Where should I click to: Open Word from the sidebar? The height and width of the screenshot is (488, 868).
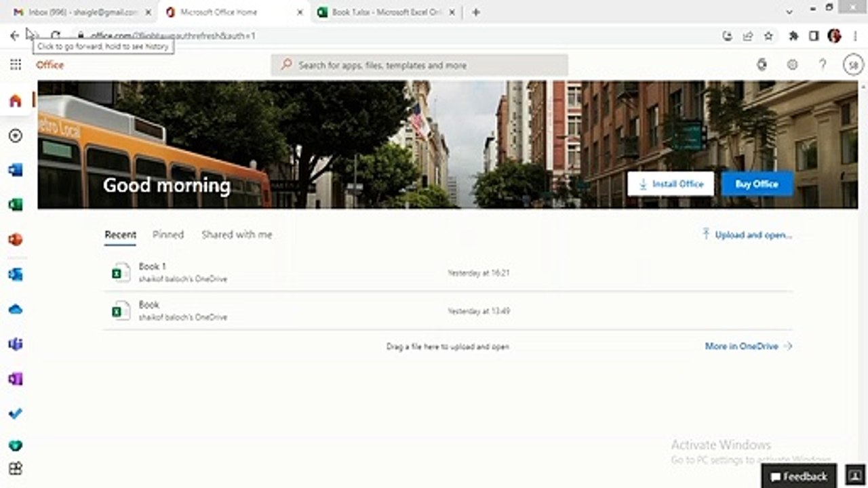pos(16,170)
